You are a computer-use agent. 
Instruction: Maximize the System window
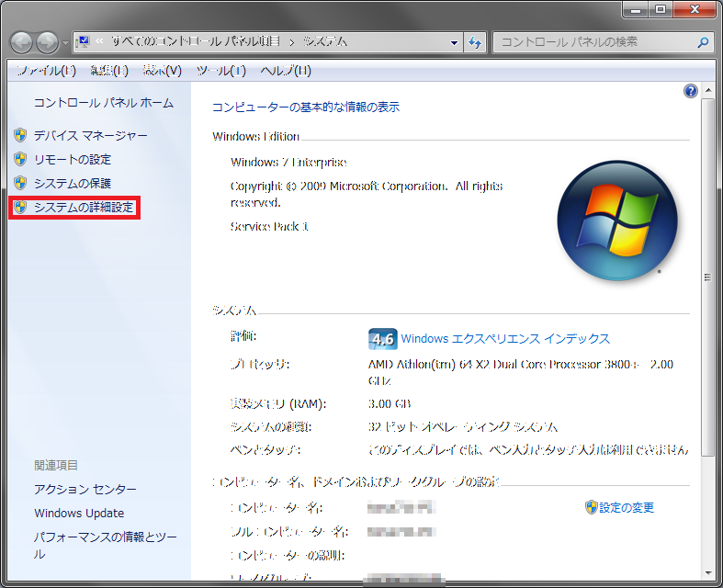[661, 9]
